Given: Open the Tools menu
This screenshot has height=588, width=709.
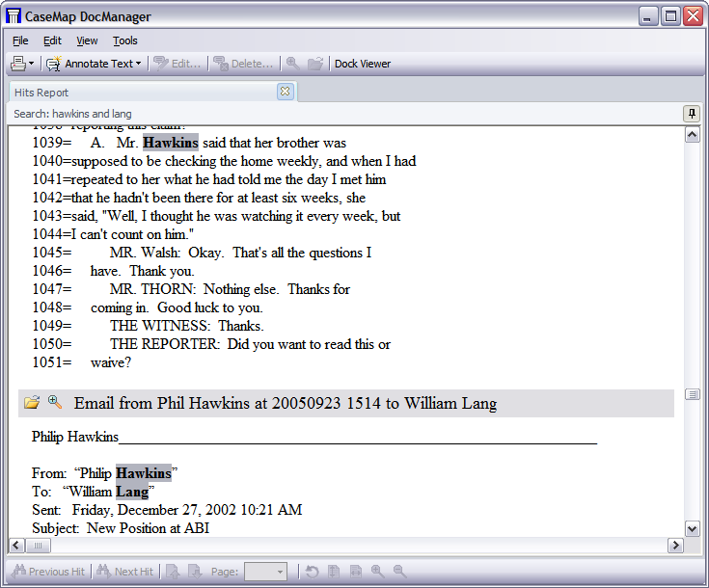Looking at the screenshot, I should click(125, 40).
